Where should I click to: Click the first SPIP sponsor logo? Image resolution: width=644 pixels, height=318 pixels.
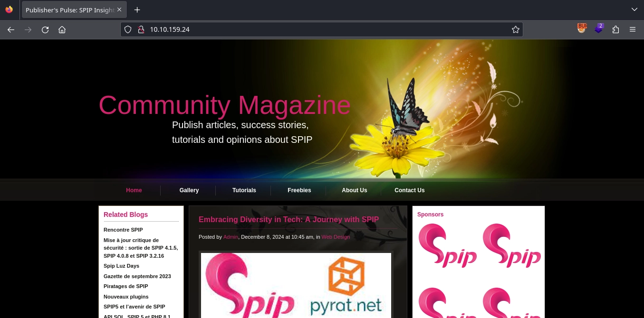pos(447,245)
